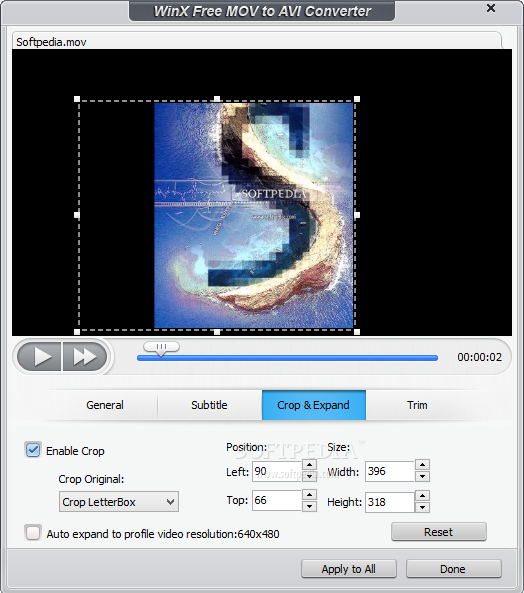This screenshot has width=524, height=593.
Task: Increase the Top position value
Action: pyautogui.click(x=310, y=495)
